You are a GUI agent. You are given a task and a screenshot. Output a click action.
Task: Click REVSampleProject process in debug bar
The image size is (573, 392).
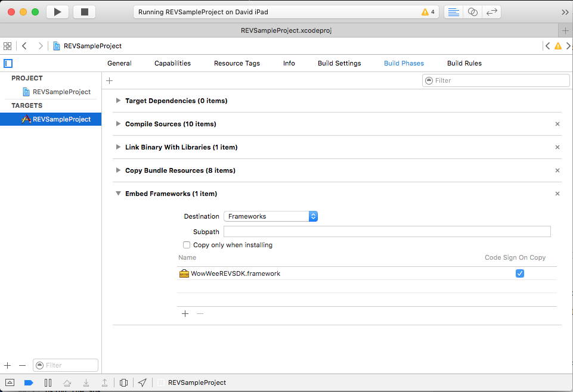coord(192,382)
